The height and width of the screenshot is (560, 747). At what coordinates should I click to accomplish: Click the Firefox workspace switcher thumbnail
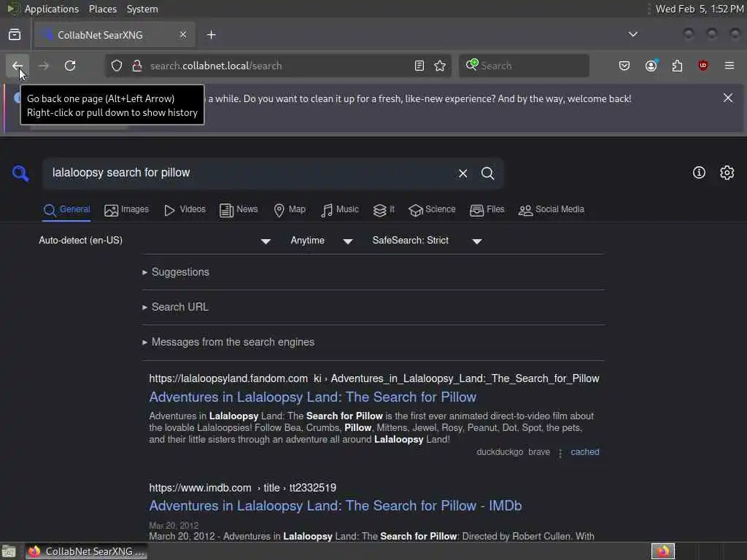(662, 551)
